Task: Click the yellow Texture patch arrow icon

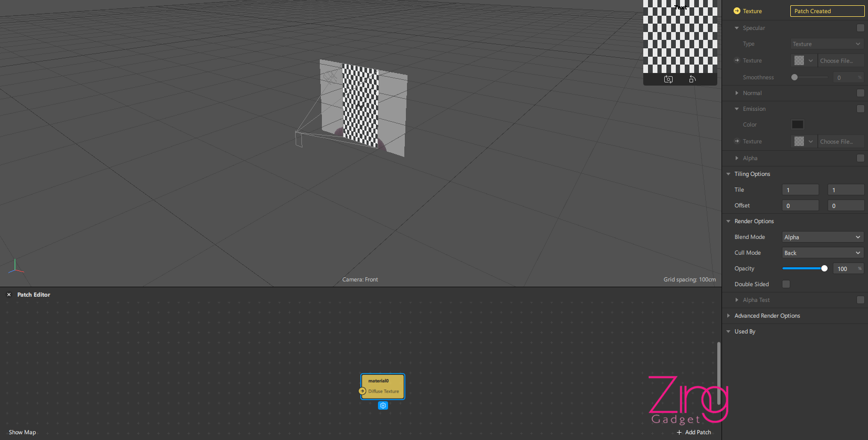Action: (x=737, y=11)
